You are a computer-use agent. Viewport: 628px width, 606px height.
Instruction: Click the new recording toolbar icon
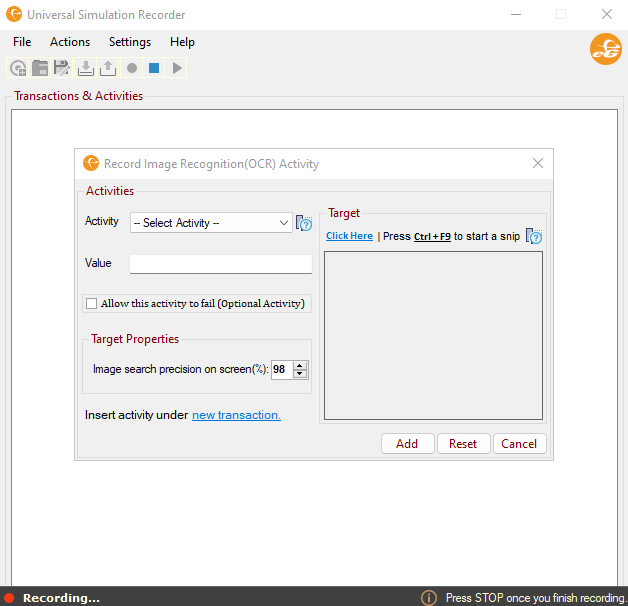point(18,68)
